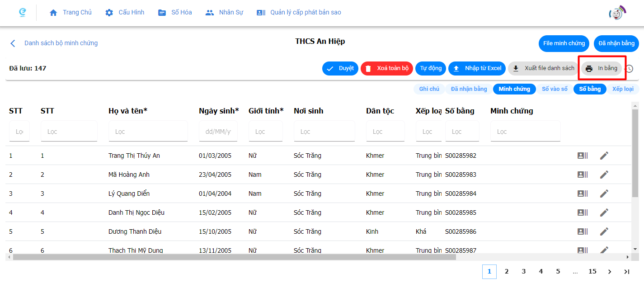Jump to last page of the list

point(626,272)
